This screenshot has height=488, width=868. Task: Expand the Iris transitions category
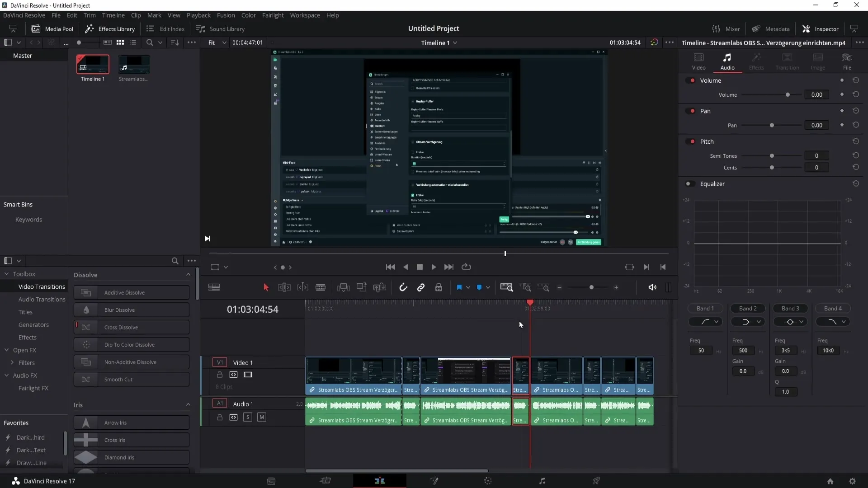[189, 404]
